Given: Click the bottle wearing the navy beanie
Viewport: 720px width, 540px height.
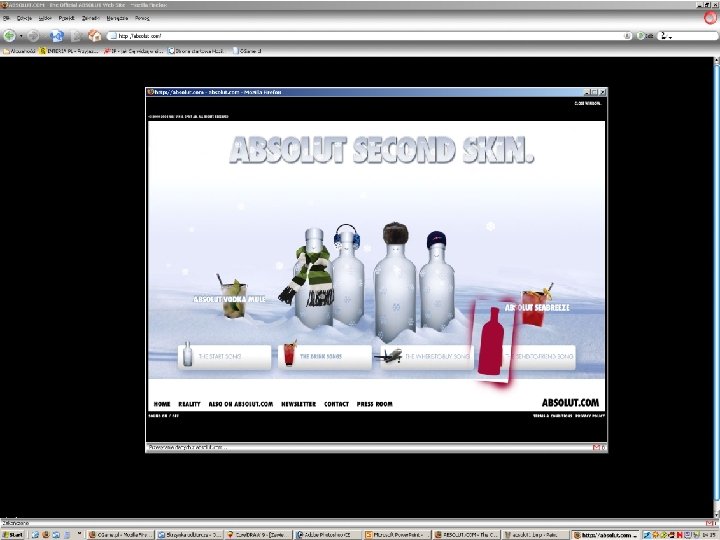Looking at the screenshot, I should [437, 281].
